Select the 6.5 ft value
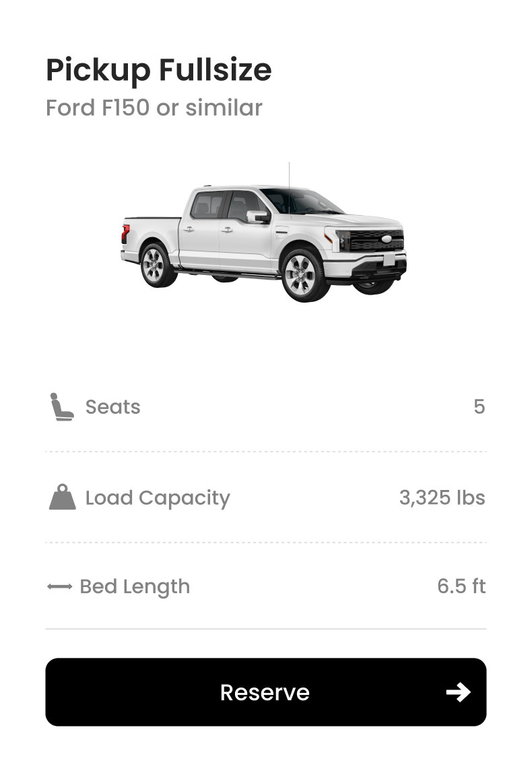 (x=461, y=587)
